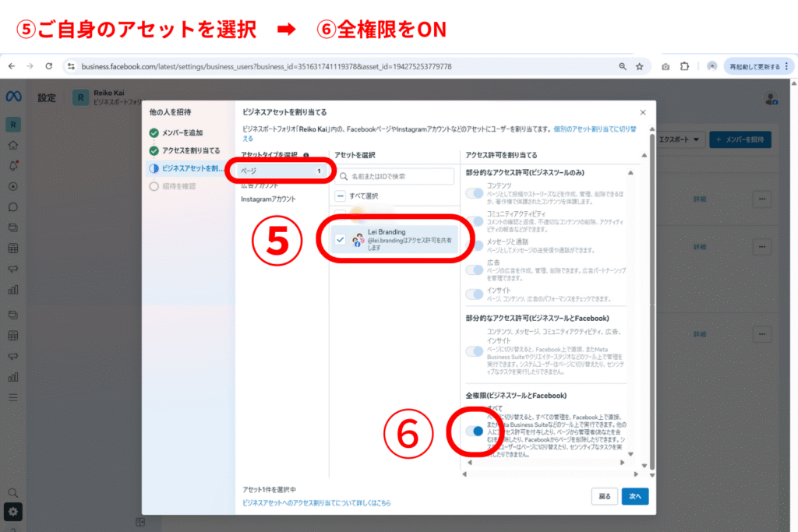Click the 戻る button
Image resolution: width=798 pixels, height=532 pixels.
click(x=604, y=495)
